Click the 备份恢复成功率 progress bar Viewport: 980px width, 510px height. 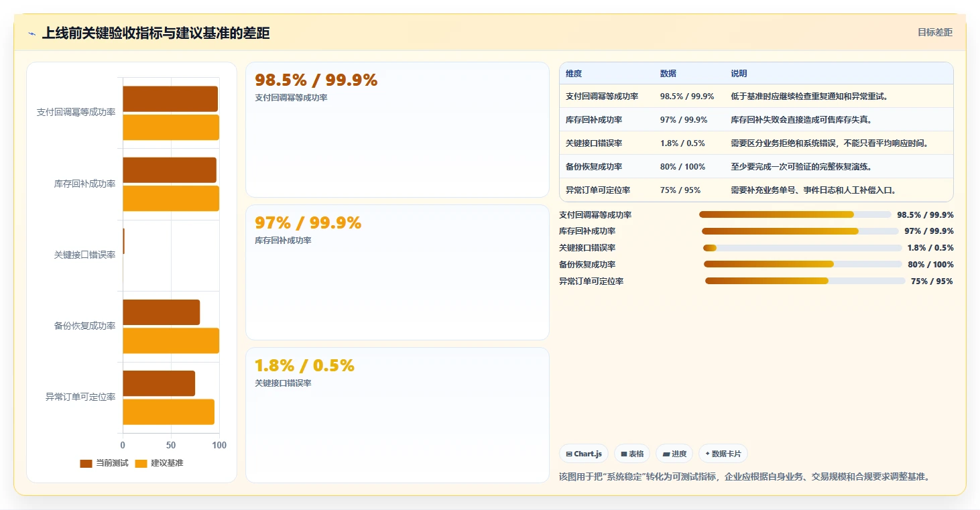(x=803, y=264)
